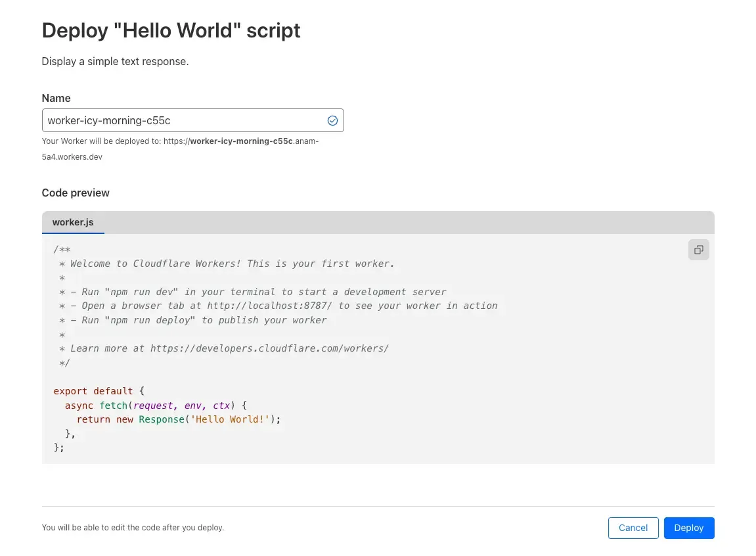Click the edit-after-deploy footer note

(133, 528)
